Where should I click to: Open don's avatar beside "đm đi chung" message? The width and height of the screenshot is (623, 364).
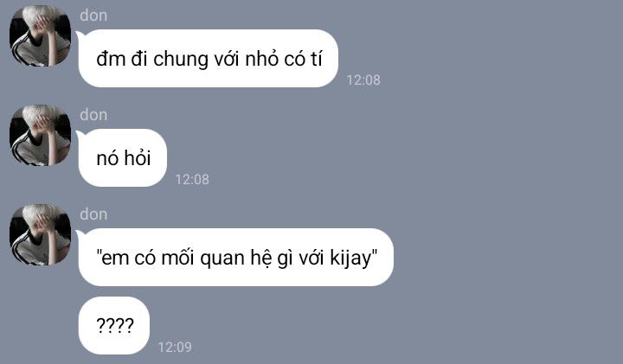[x=40, y=35]
